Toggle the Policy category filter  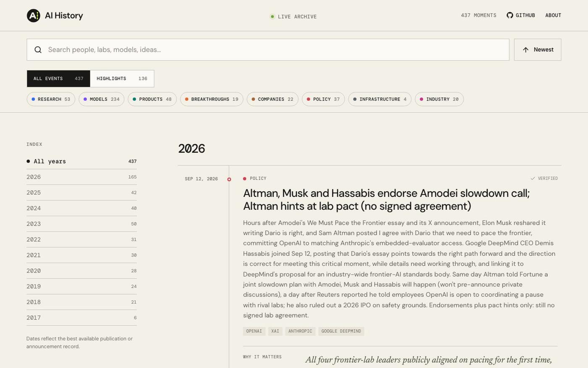point(323,99)
